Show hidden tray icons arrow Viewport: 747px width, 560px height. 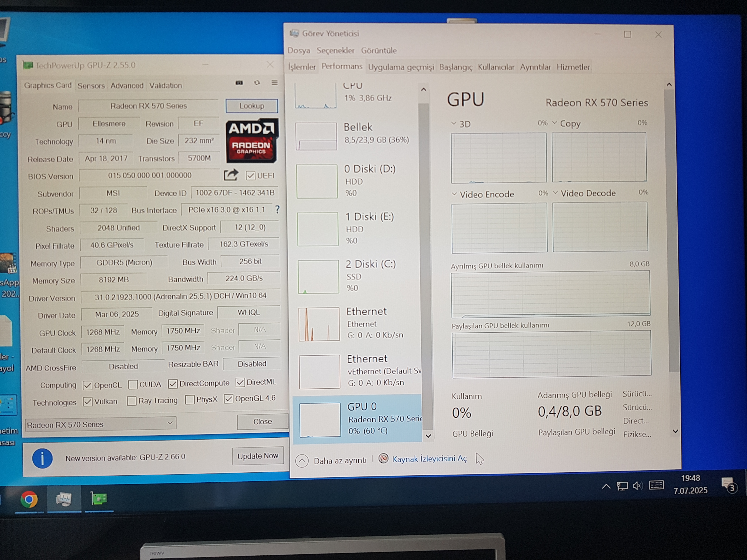(x=606, y=486)
